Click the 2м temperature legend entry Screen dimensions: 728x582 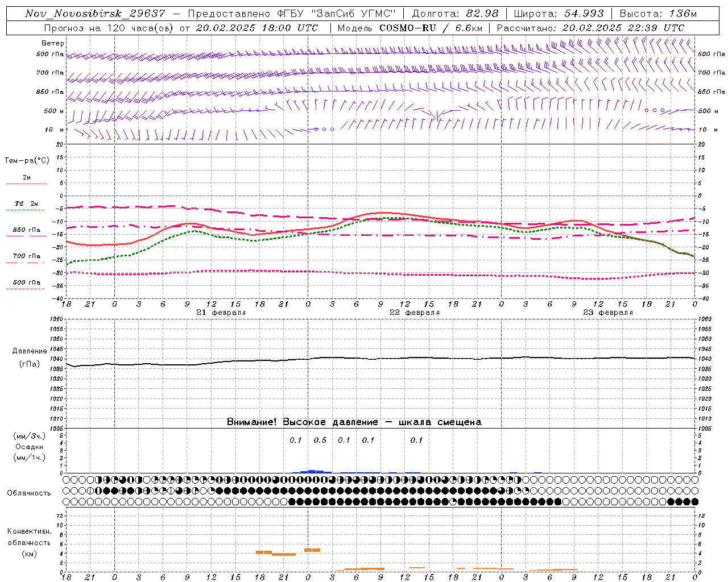coord(27,178)
